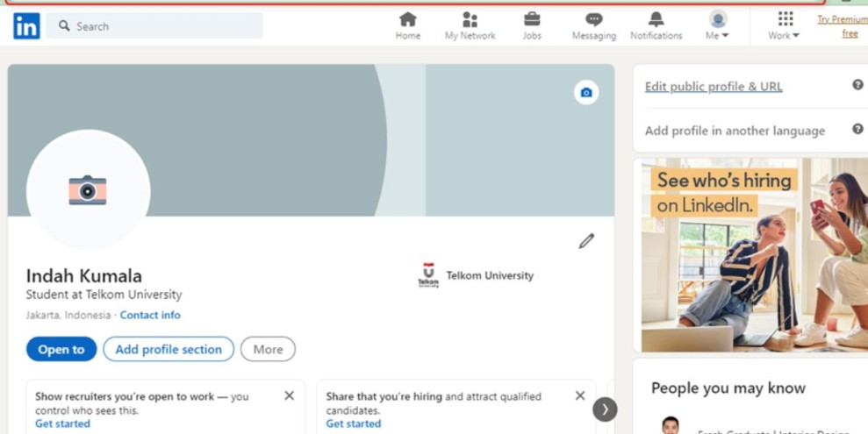Click the pencil icon to edit intro
The width and height of the screenshot is (868, 434).
pyautogui.click(x=586, y=241)
